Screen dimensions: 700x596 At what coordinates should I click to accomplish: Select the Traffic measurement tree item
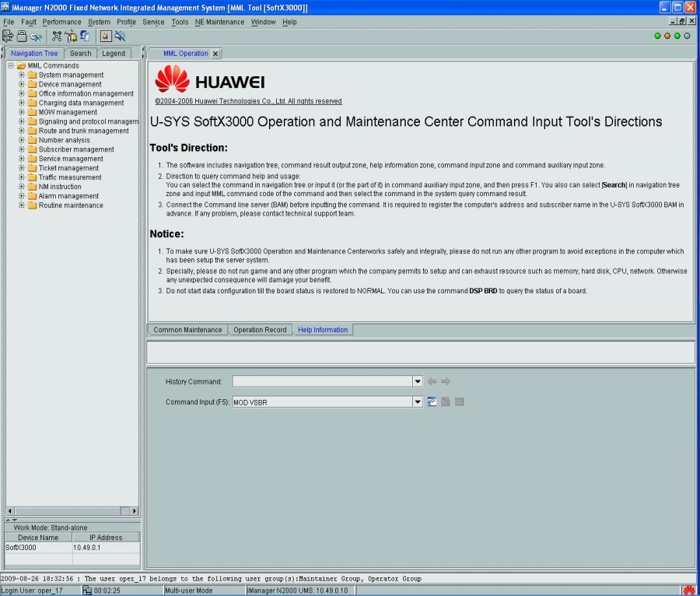coord(70,177)
